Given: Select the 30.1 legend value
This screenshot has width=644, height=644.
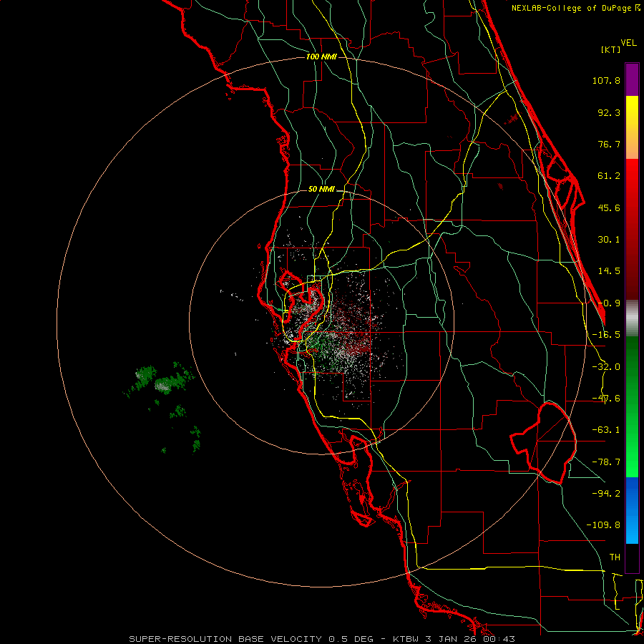Looking at the screenshot, I should (x=609, y=240).
